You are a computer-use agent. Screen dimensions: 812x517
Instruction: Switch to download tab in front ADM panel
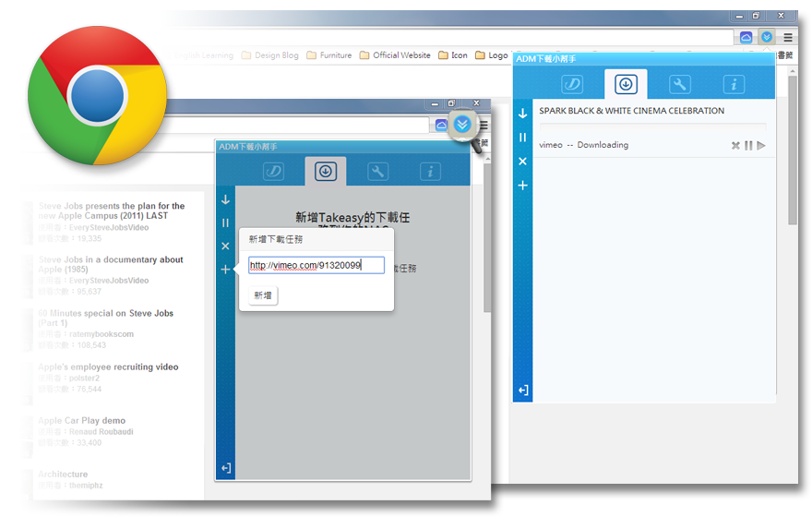coord(325,171)
